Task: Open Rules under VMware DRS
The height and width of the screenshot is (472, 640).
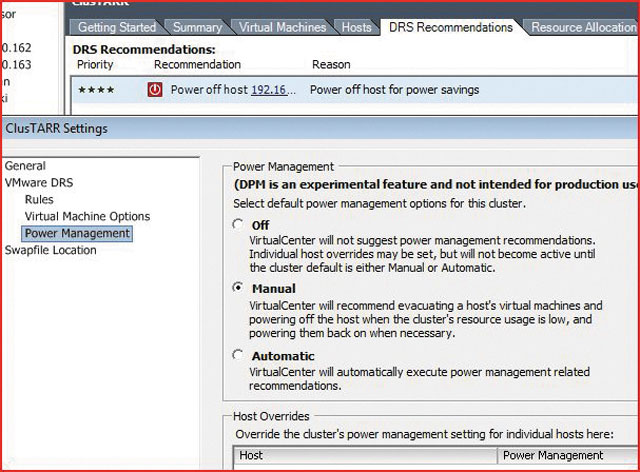Action: point(39,200)
